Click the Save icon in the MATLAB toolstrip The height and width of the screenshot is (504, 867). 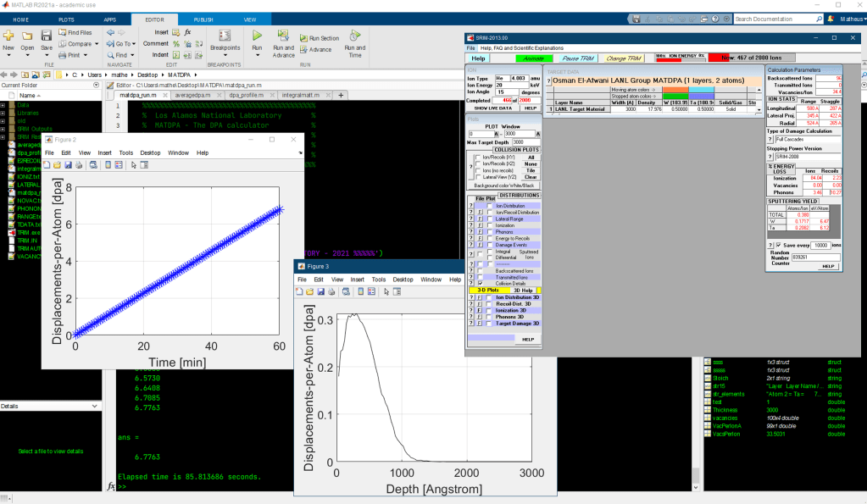(x=47, y=36)
